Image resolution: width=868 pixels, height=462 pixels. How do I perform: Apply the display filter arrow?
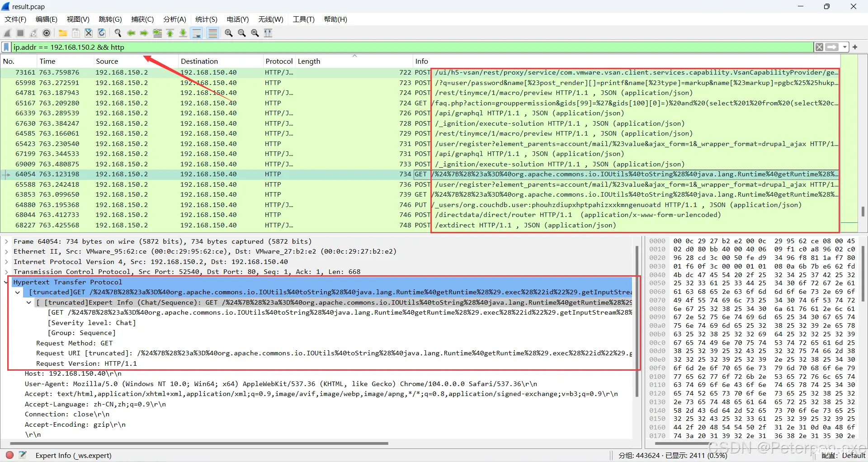pos(832,47)
